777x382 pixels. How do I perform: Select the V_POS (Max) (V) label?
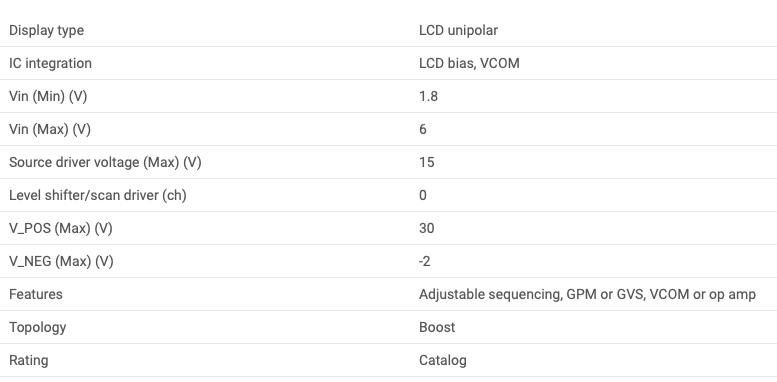61,228
